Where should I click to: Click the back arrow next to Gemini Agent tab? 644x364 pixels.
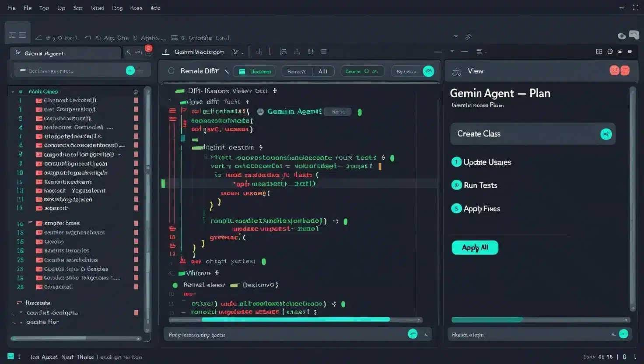tap(128, 52)
